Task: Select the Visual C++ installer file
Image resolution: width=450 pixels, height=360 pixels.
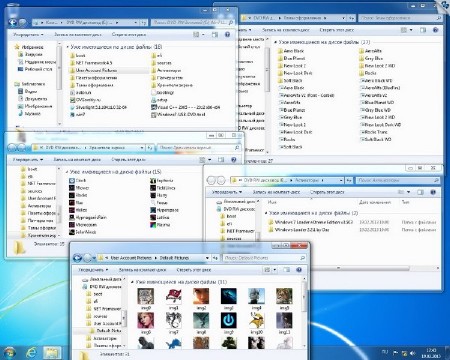Action: [186, 107]
